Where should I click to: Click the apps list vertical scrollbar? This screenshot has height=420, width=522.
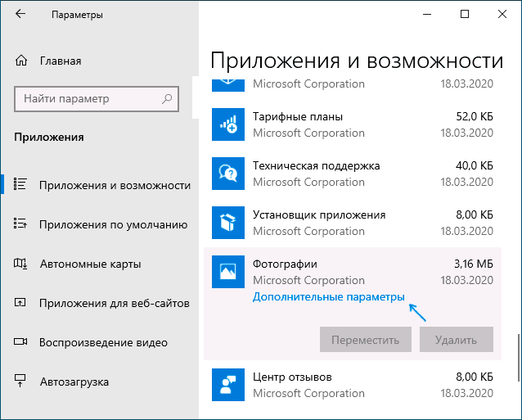tap(519, 358)
